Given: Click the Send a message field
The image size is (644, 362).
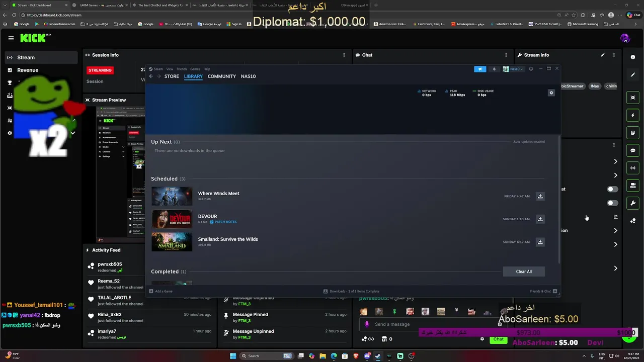Looking at the screenshot, I should pyautogui.click(x=433, y=324).
